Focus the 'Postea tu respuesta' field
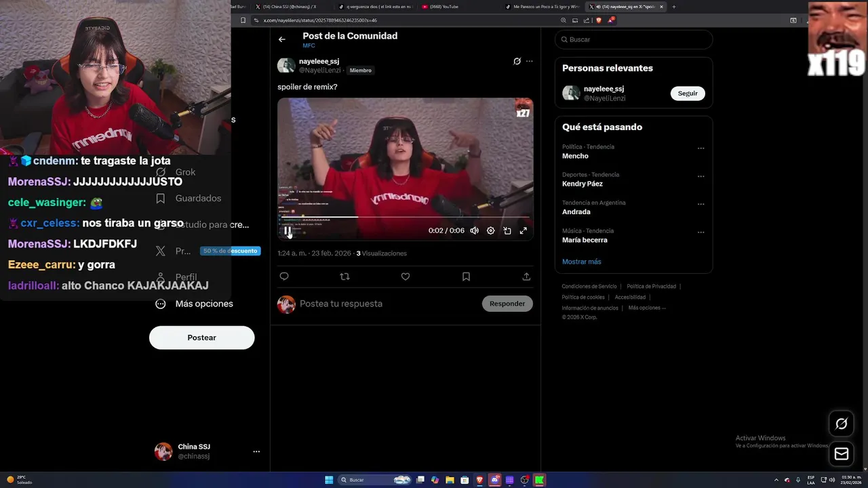Viewport: 868px width, 488px height. (388, 304)
